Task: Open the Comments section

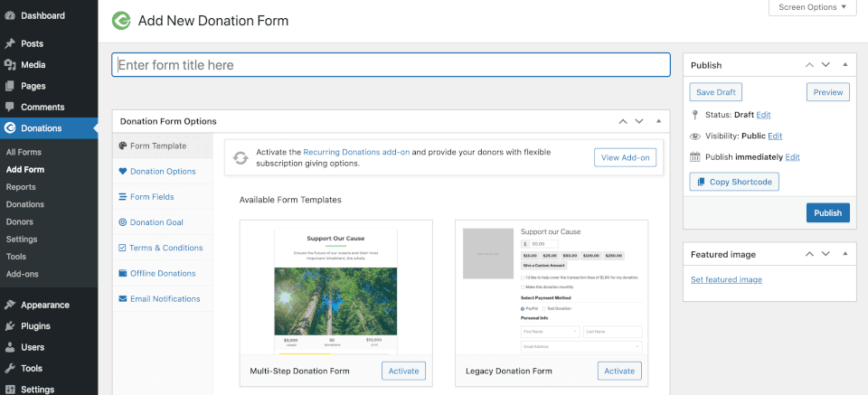Action: (42, 107)
